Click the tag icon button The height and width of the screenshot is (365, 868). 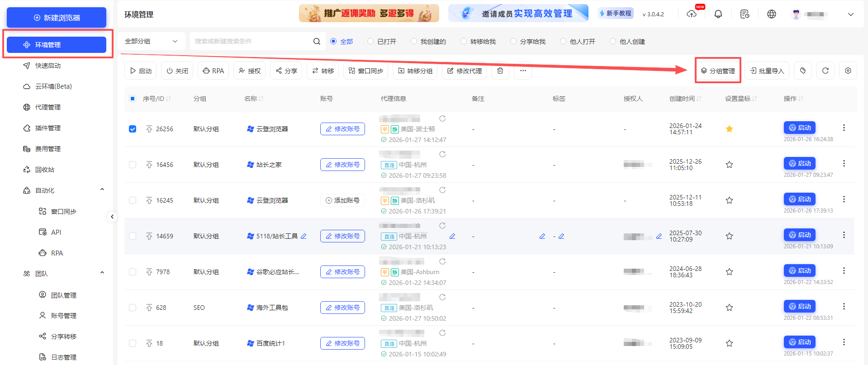803,71
